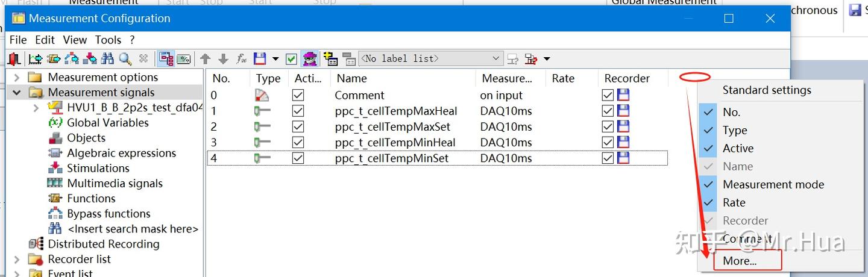Uncheck Active checkbox for the Comment row
This screenshot has height=277, width=868.
coord(298,95)
